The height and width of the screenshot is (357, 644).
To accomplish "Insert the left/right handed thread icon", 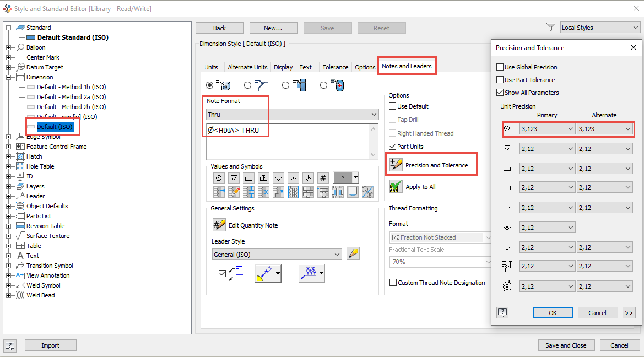I will point(367,192).
